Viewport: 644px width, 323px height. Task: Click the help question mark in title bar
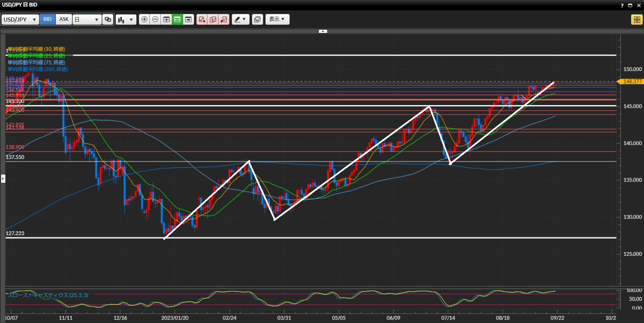[x=622, y=5]
